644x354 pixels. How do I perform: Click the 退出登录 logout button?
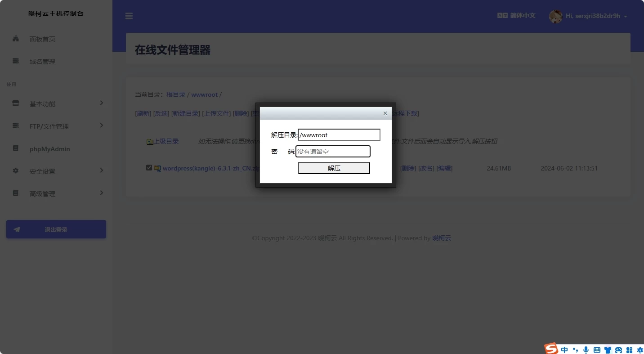pyautogui.click(x=56, y=229)
